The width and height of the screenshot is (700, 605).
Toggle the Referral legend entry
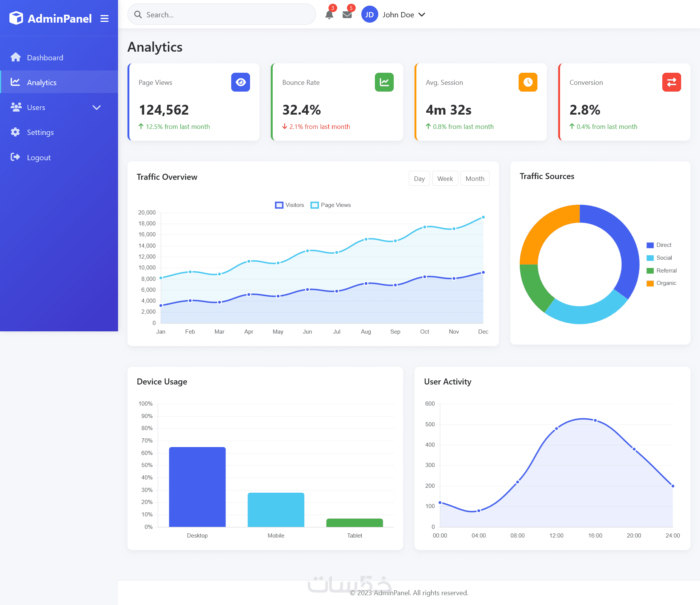click(x=662, y=271)
